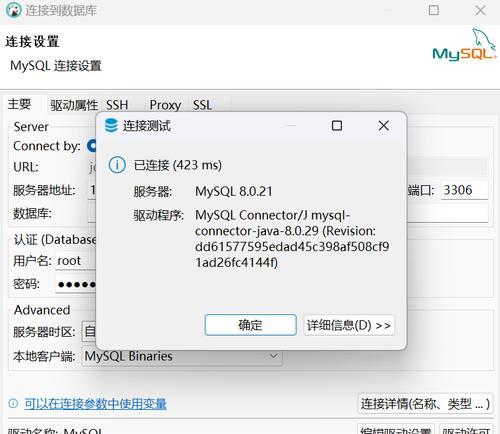Click the info icon beside connected message
The image size is (500, 434).
pos(117,165)
